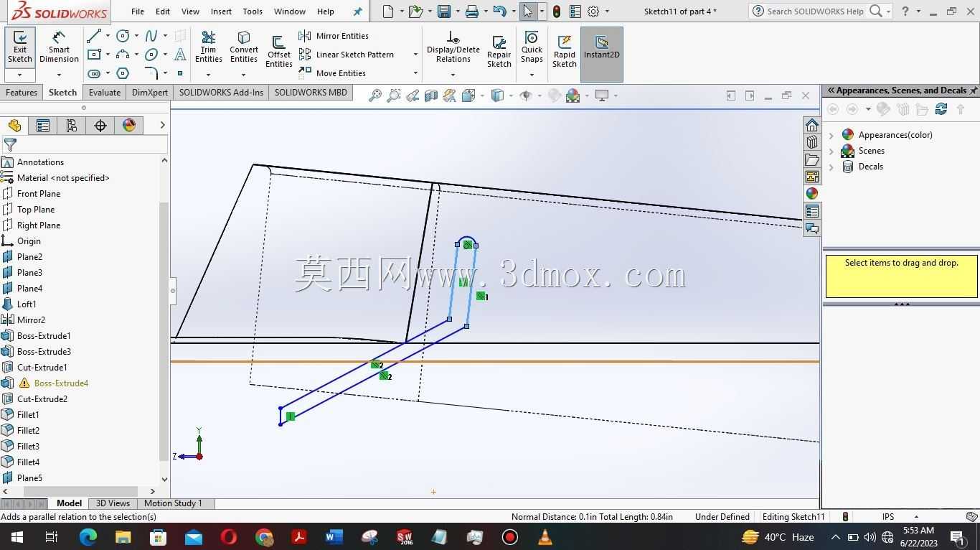
Task: Open the FeatureManager design tree tab
Action: point(14,126)
